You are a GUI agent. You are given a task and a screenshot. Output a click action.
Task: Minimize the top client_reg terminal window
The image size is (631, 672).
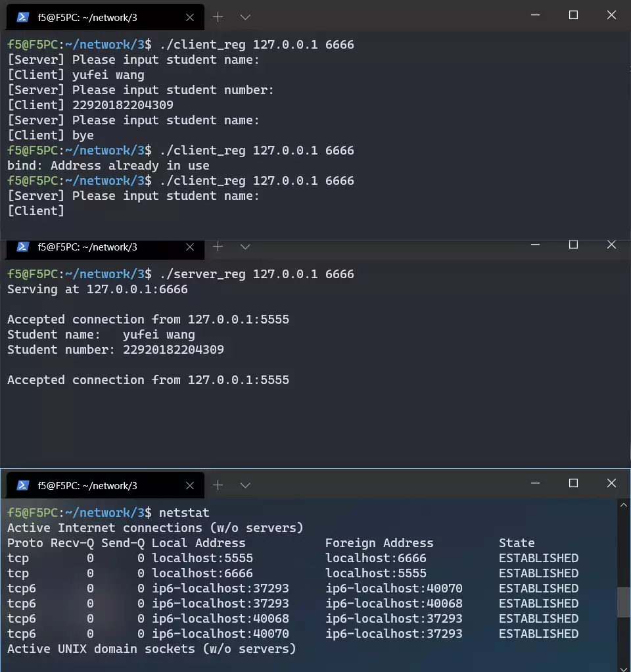535,15
